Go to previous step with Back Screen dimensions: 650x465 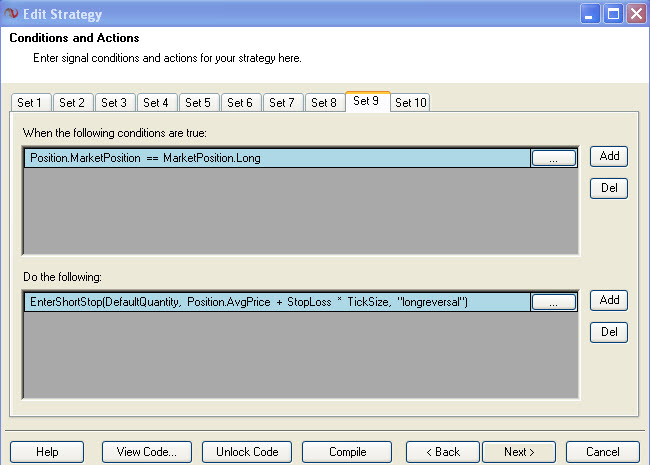point(443,452)
